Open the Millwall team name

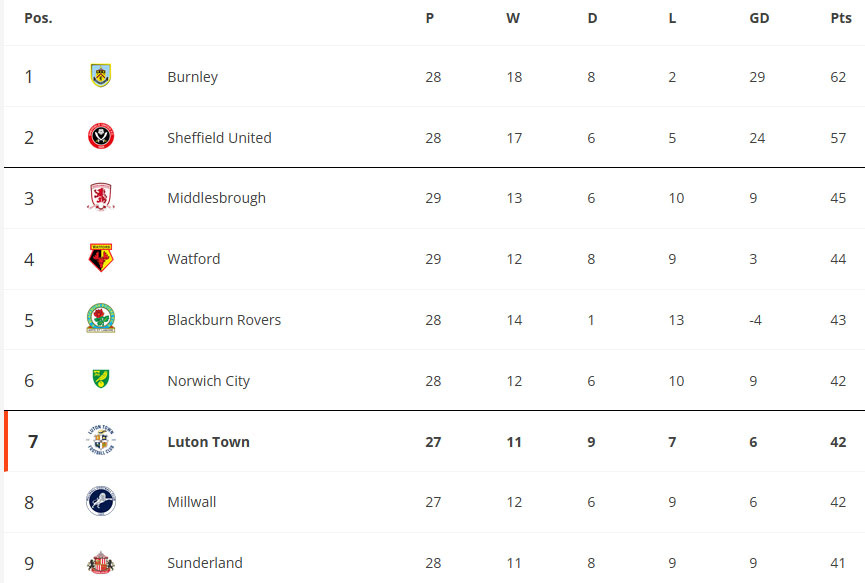coord(192,502)
